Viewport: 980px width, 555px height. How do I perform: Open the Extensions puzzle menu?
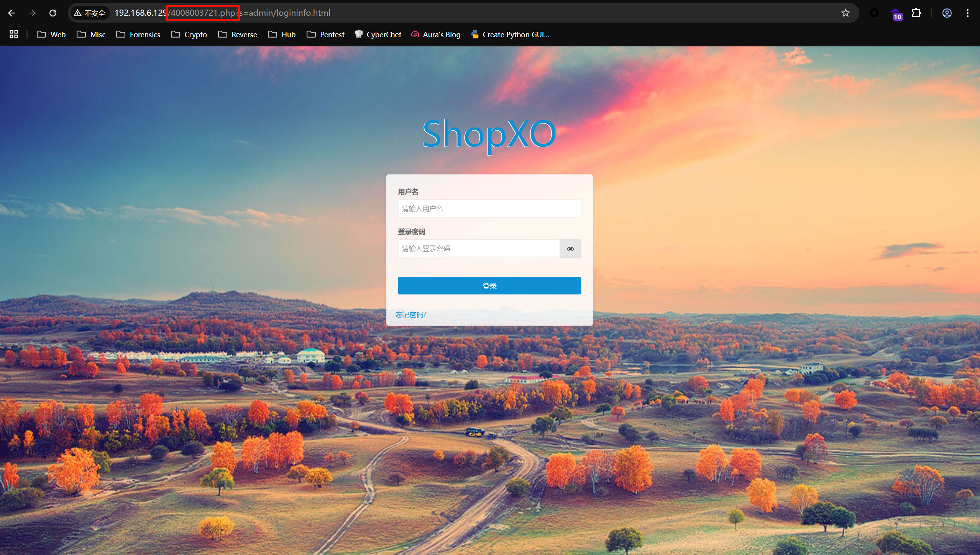pyautogui.click(x=916, y=13)
